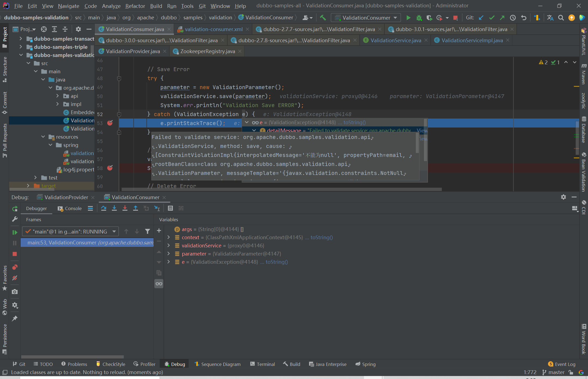Expand the context variable node
The height and width of the screenshot is (379, 588).
(x=169, y=237)
